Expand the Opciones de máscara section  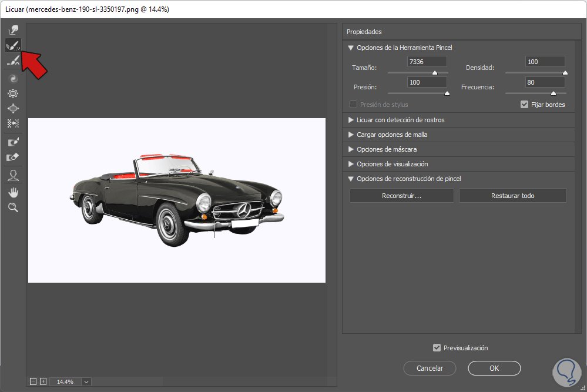pos(351,149)
